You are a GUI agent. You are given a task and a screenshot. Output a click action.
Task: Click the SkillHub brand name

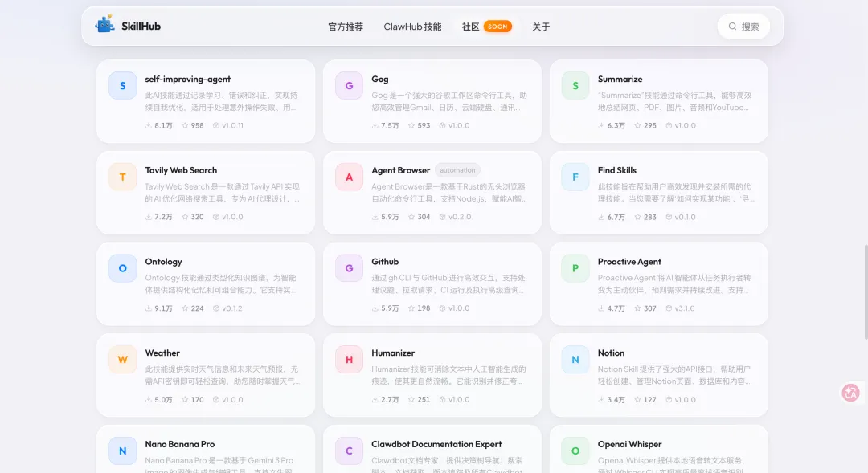tap(141, 26)
